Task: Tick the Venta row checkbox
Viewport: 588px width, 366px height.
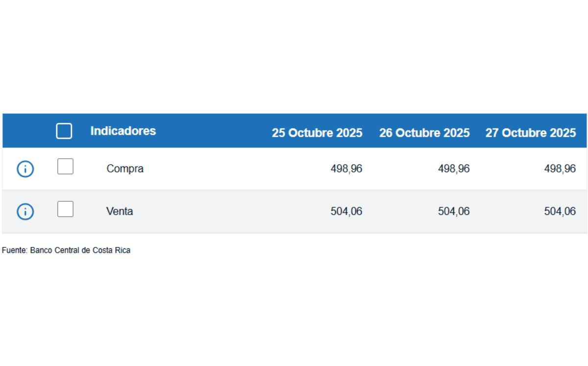Action: (65, 209)
